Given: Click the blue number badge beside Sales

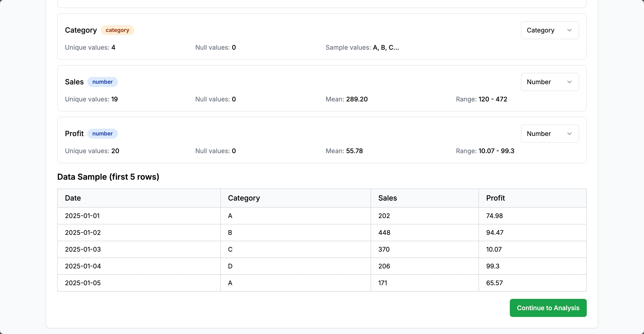Looking at the screenshot, I should pos(102,82).
